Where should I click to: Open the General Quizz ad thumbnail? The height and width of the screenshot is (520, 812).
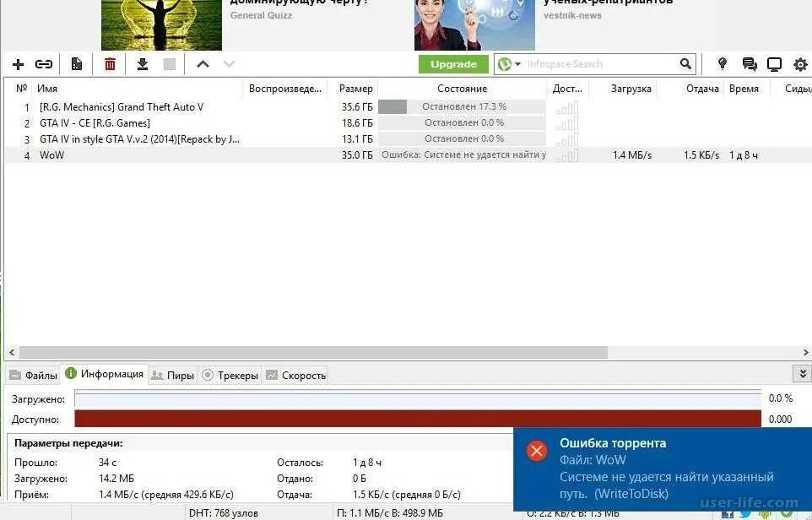click(x=161, y=24)
